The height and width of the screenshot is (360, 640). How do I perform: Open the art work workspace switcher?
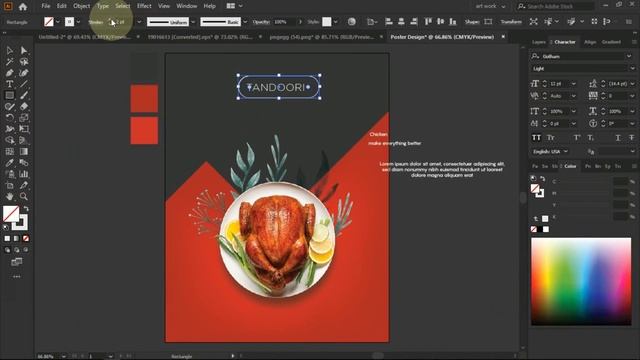click(490, 6)
